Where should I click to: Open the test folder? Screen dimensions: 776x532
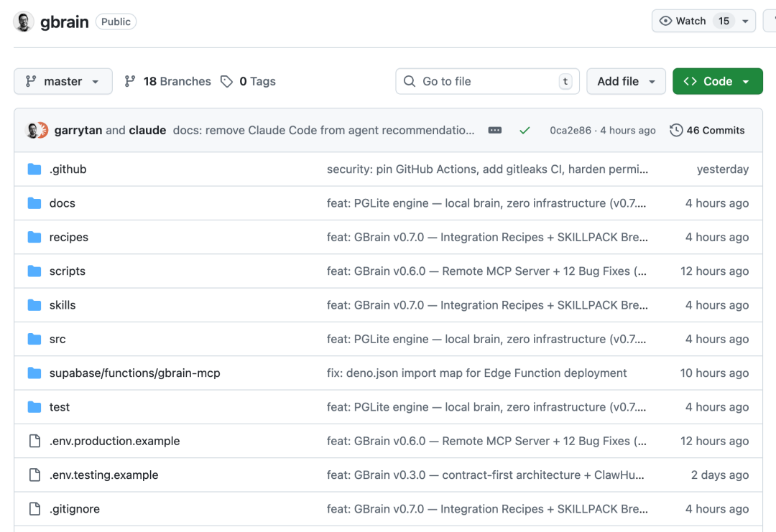60,407
